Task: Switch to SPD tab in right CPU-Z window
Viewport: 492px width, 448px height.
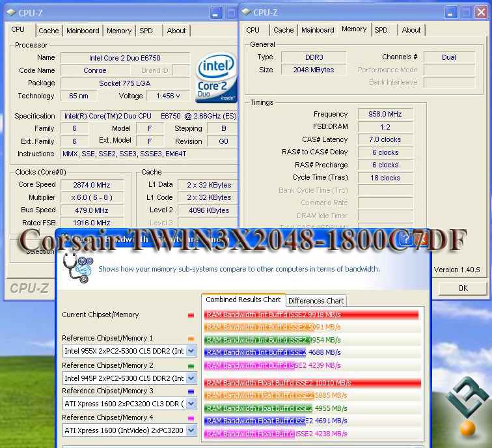Action: coord(381,30)
